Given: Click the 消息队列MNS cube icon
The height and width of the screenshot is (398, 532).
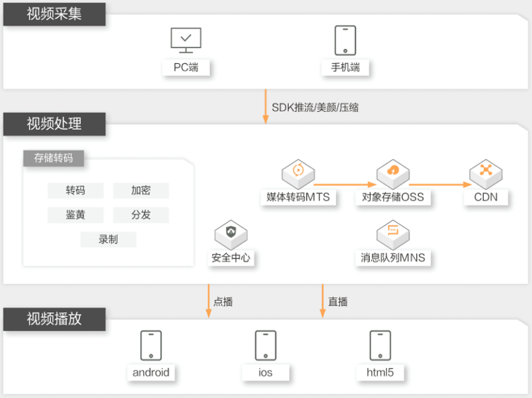Looking at the screenshot, I should coord(393,235).
